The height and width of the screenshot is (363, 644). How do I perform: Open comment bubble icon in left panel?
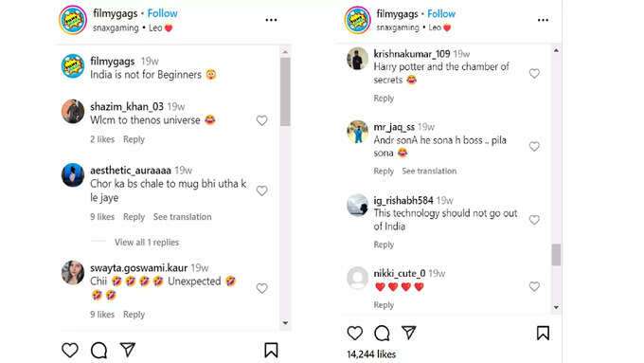tap(99, 350)
